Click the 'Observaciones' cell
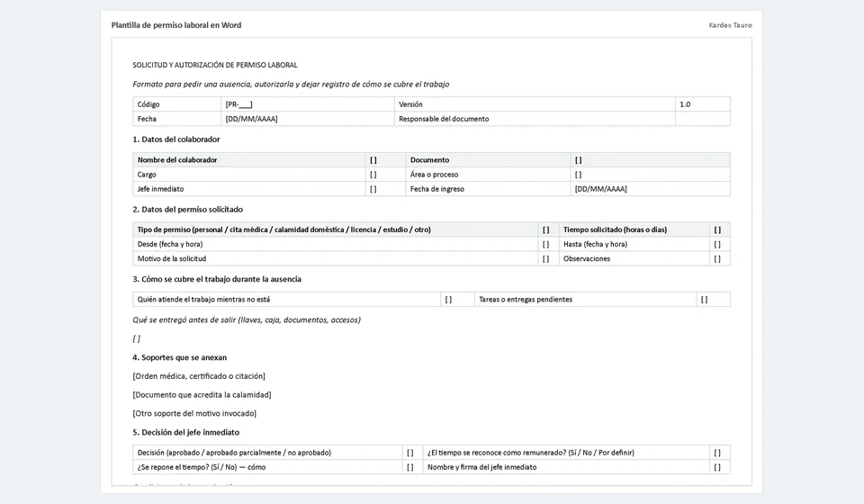Image resolution: width=864 pixels, height=504 pixels. tap(634, 259)
